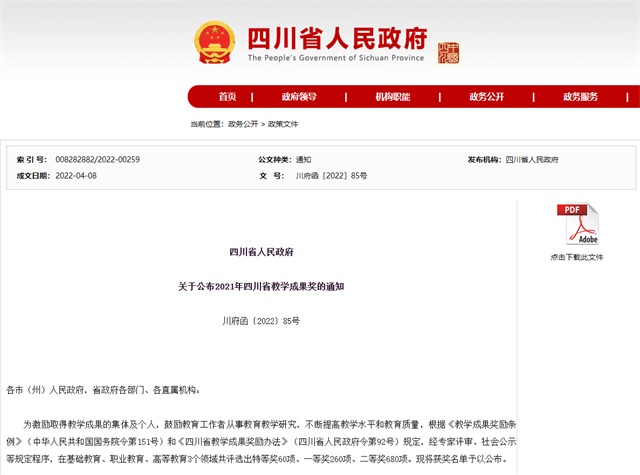Select document number 川府函〔2022〕85号 in info box
This screenshot has width=640, height=475.
click(331, 176)
